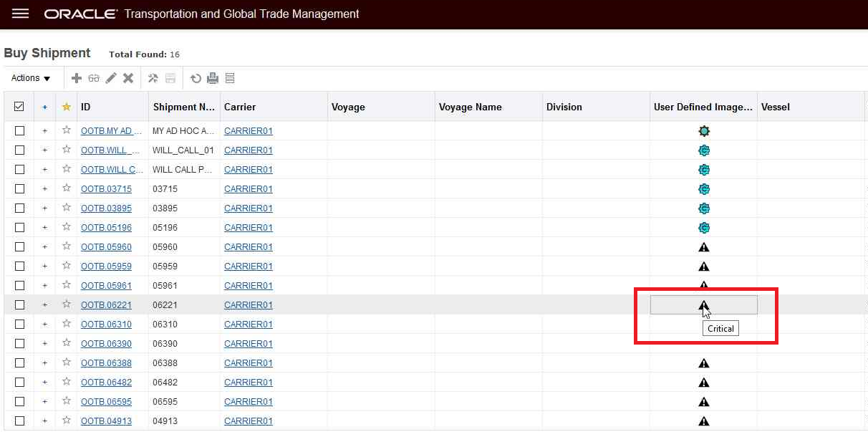Click warning triangle in 05959 row

click(704, 266)
